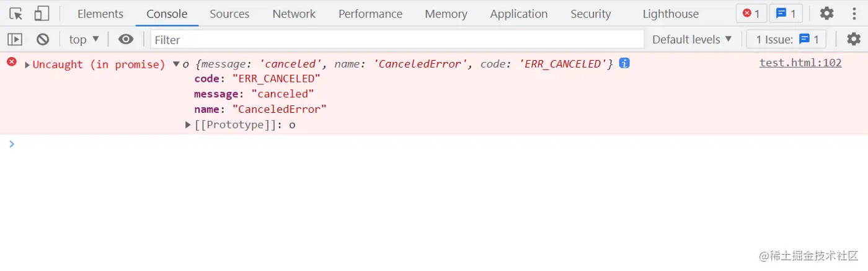Image resolution: width=868 pixels, height=271 pixels.
Task: Expand the Uncaught (in promise) error
Action: pyautogui.click(x=27, y=64)
